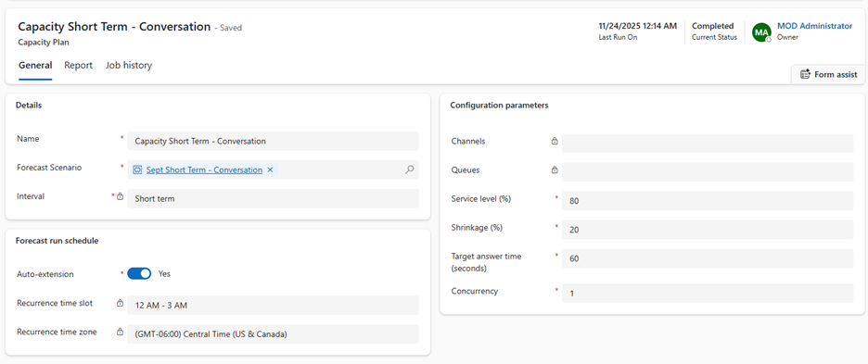Image resolution: width=868 pixels, height=364 pixels.
Task: Remove Sept Short Term forecast scenario
Action: (x=270, y=169)
